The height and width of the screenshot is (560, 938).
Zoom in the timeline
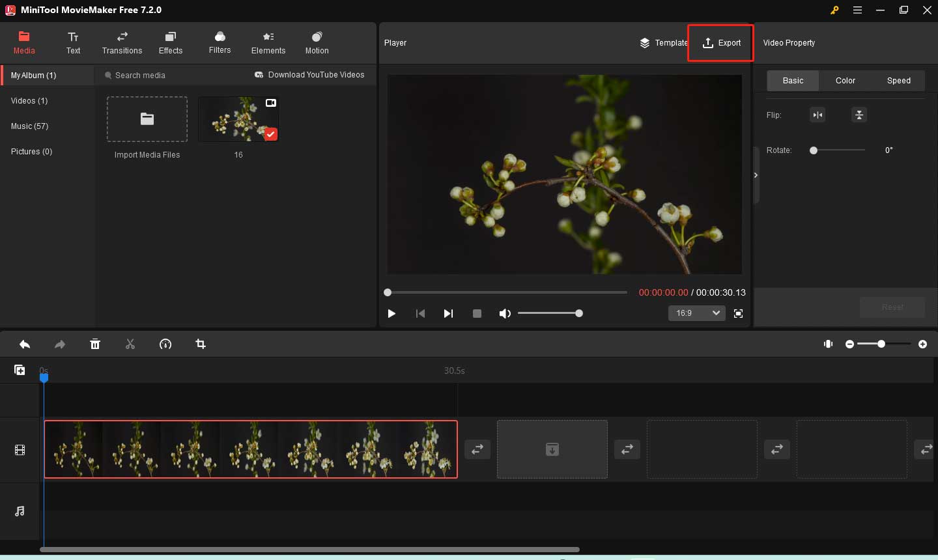[x=922, y=344]
